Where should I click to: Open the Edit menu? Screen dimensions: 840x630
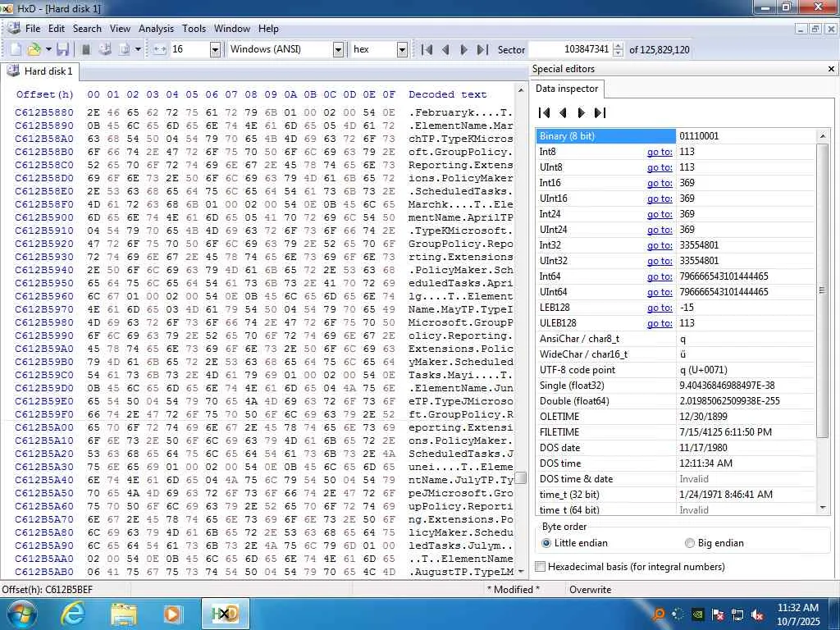(x=57, y=29)
